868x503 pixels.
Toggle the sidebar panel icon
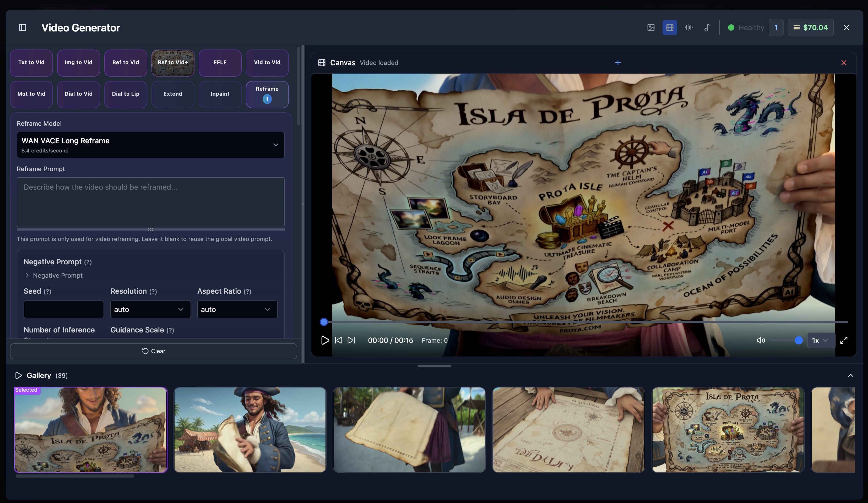[x=22, y=28]
